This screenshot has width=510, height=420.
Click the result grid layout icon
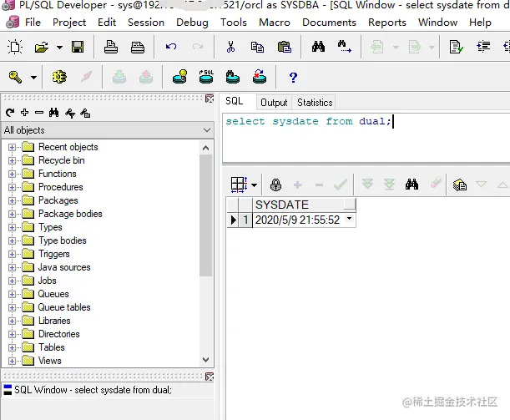pyautogui.click(x=239, y=185)
